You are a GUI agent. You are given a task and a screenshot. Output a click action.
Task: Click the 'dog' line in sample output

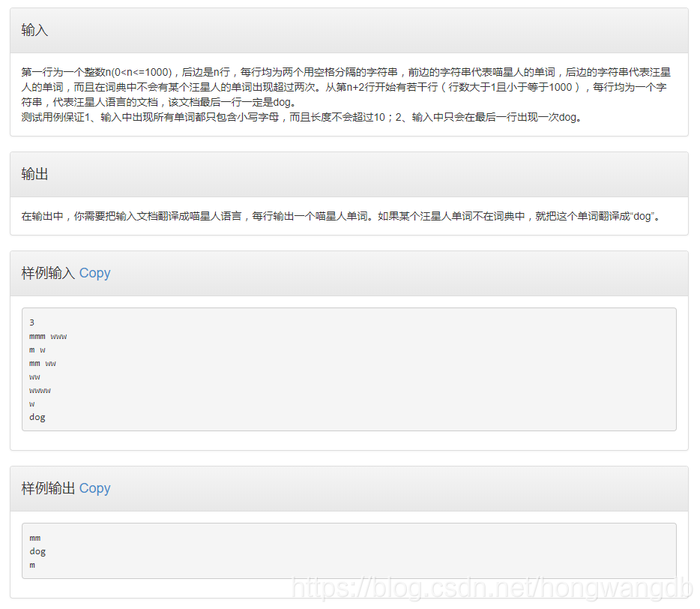pyautogui.click(x=37, y=552)
